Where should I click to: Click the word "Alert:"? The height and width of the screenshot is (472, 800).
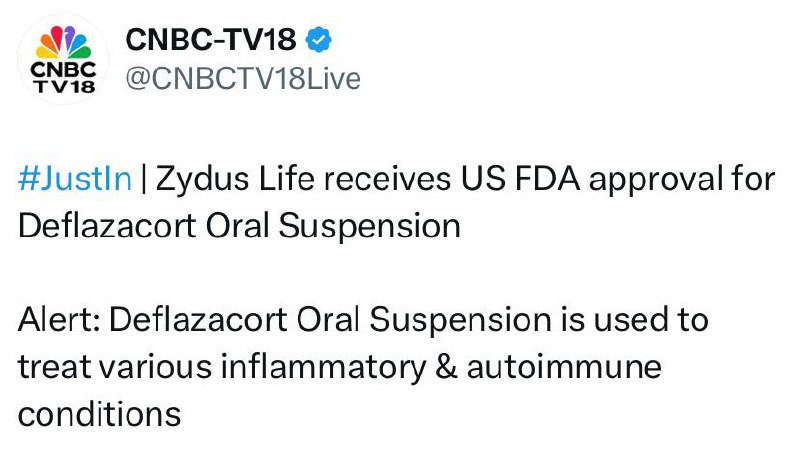tap(56, 319)
